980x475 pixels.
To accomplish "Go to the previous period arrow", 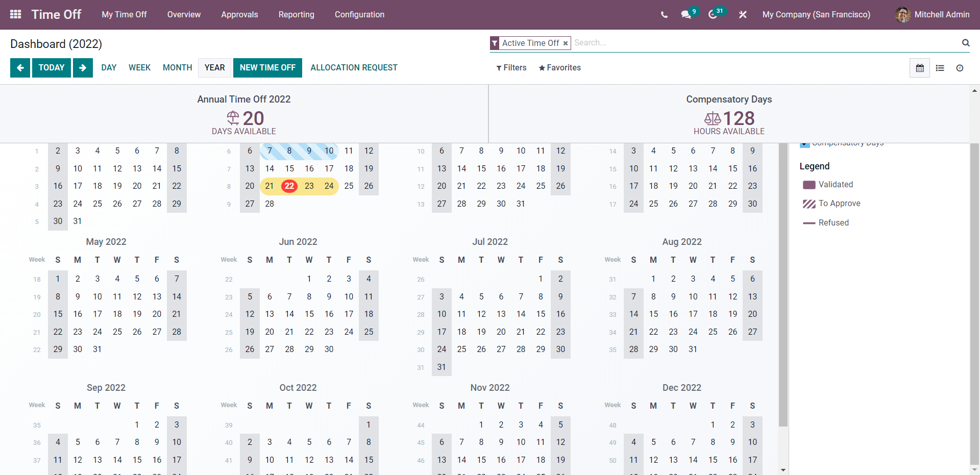I will [x=20, y=68].
